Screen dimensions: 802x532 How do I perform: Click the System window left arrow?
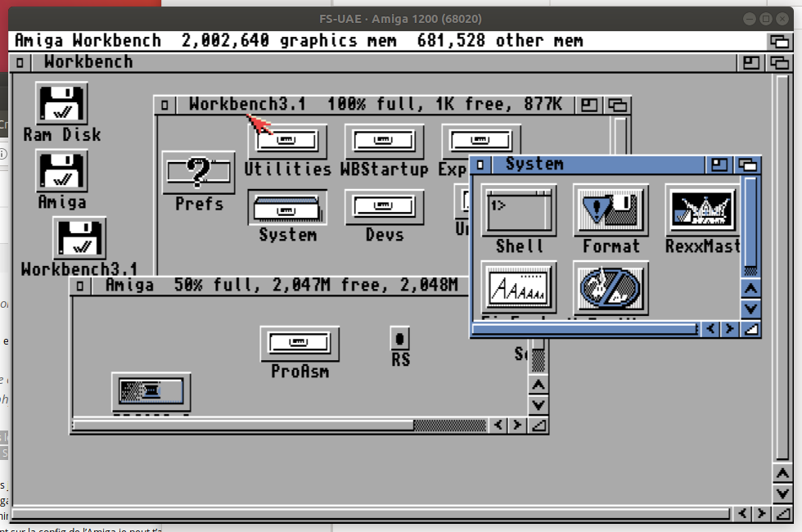tap(710, 329)
